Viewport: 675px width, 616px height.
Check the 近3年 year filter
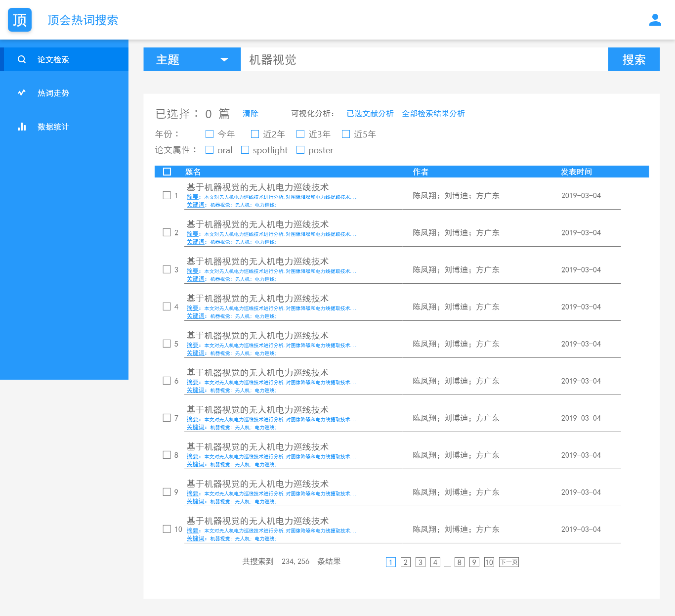tap(300, 134)
